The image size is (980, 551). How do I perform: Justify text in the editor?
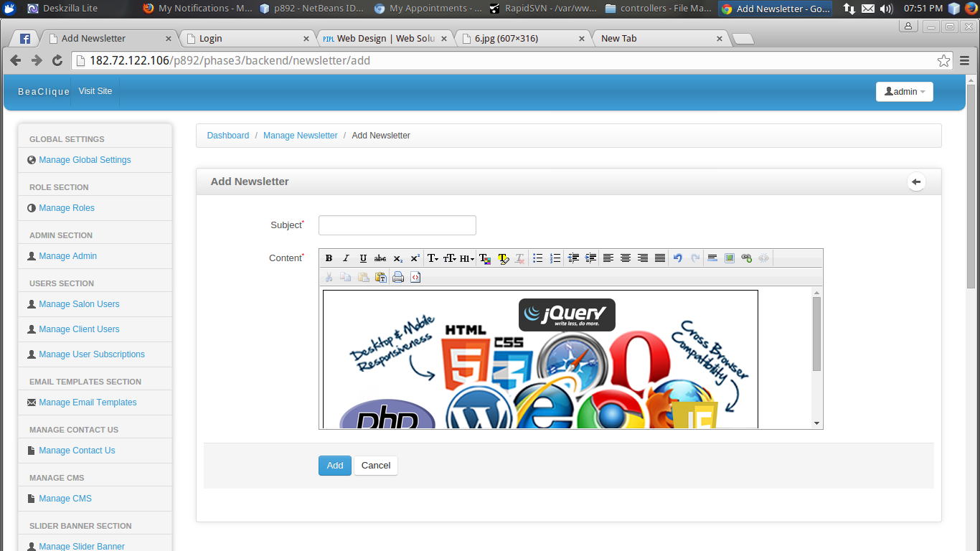point(660,258)
